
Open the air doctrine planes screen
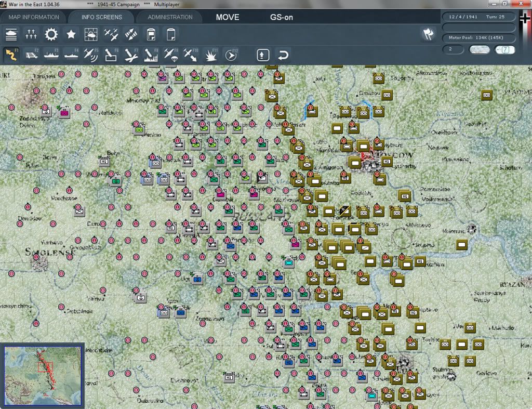click(111, 35)
